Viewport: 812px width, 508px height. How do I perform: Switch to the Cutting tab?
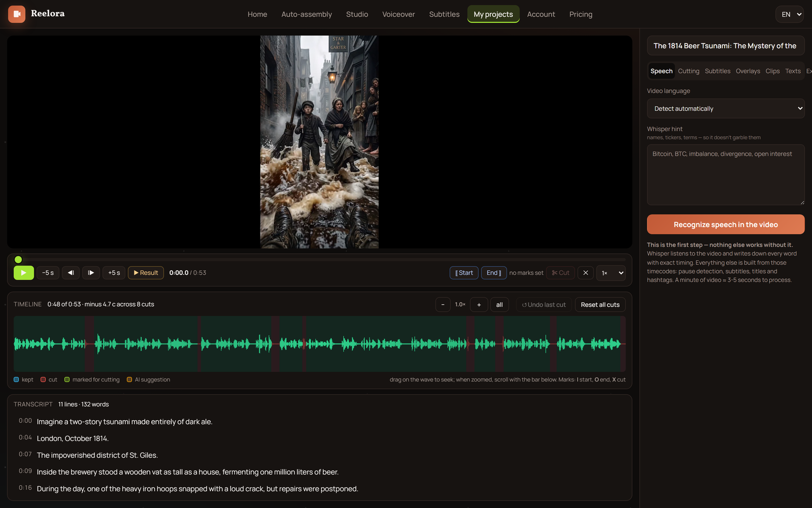point(689,71)
